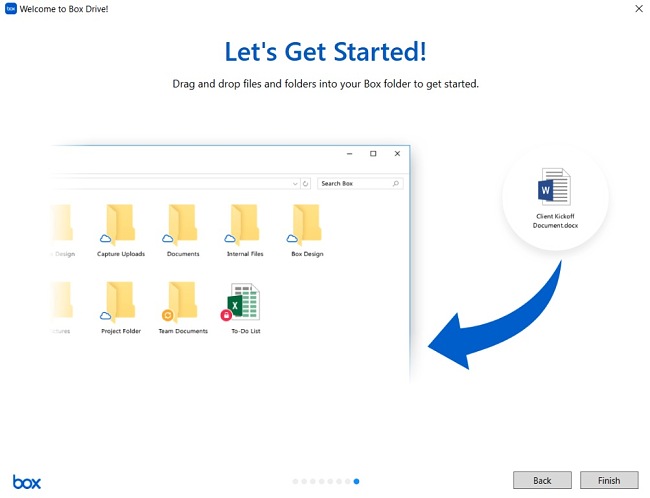Click the Back button
Viewport: 650px width, 498px height.
click(542, 480)
